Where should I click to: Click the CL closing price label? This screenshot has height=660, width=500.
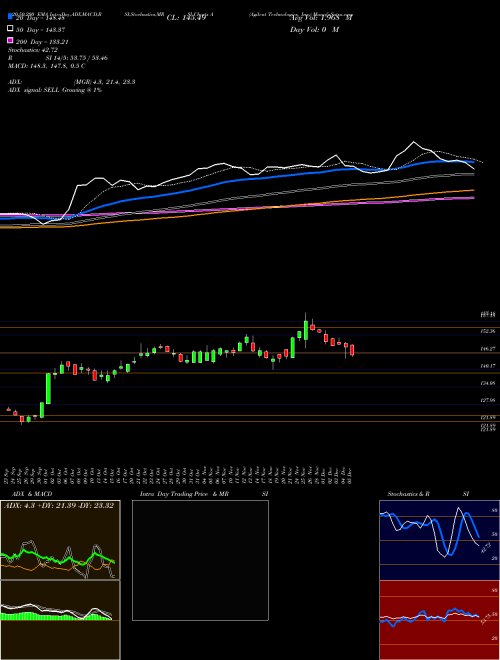pos(186,18)
